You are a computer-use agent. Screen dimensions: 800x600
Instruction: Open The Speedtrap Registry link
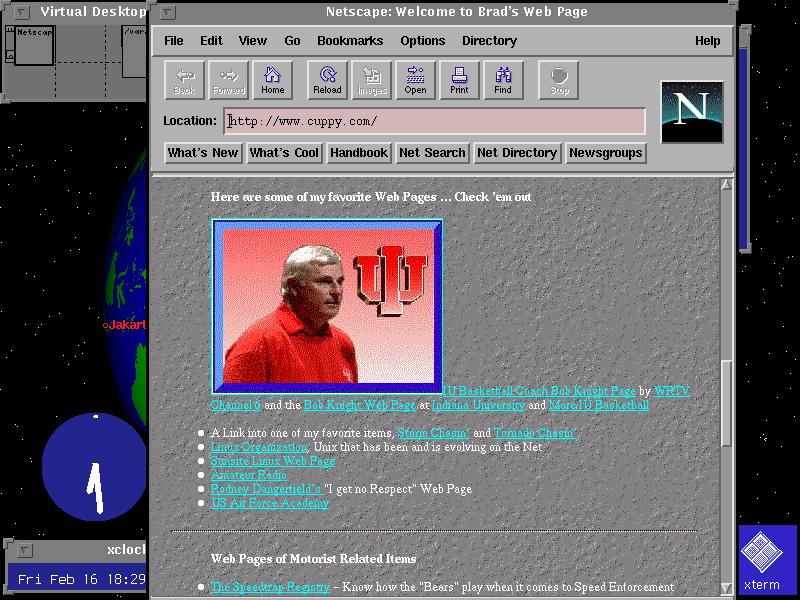click(x=270, y=587)
